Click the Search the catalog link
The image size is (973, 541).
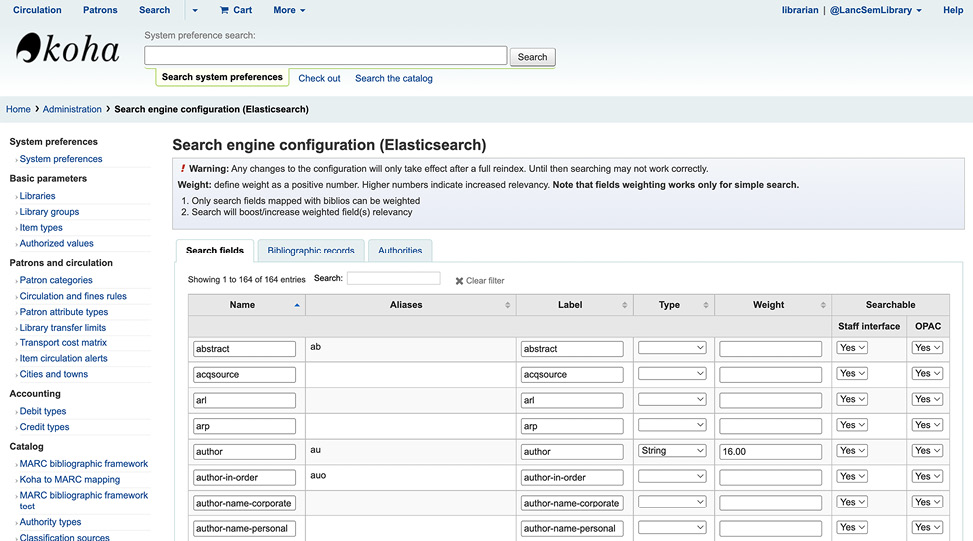393,78
